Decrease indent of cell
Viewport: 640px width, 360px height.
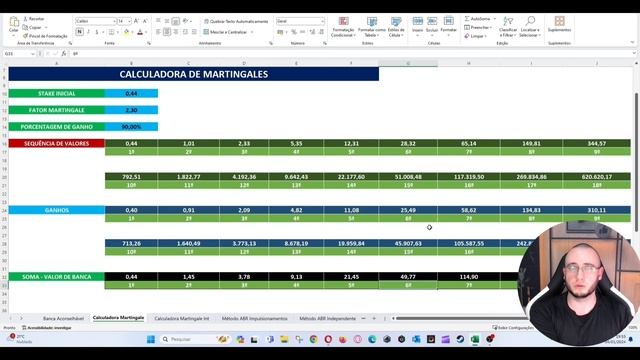pos(185,32)
